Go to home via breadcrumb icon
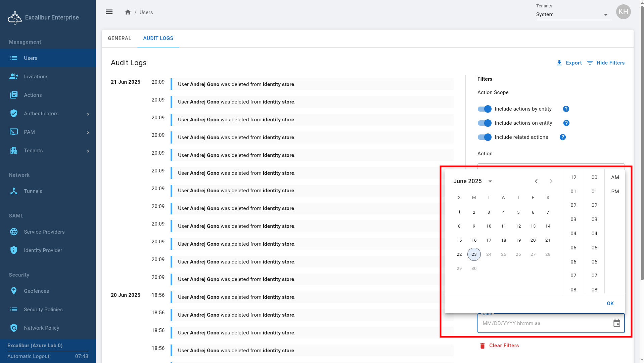The image size is (644, 363). tap(128, 12)
